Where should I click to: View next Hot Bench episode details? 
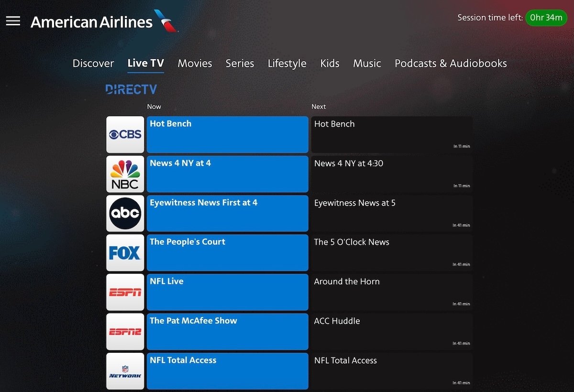(392, 135)
